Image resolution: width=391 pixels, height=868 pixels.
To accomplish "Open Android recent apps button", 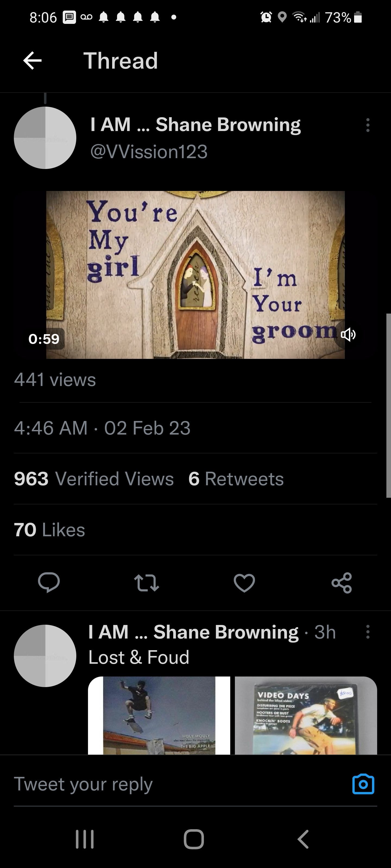I will pos(85,839).
